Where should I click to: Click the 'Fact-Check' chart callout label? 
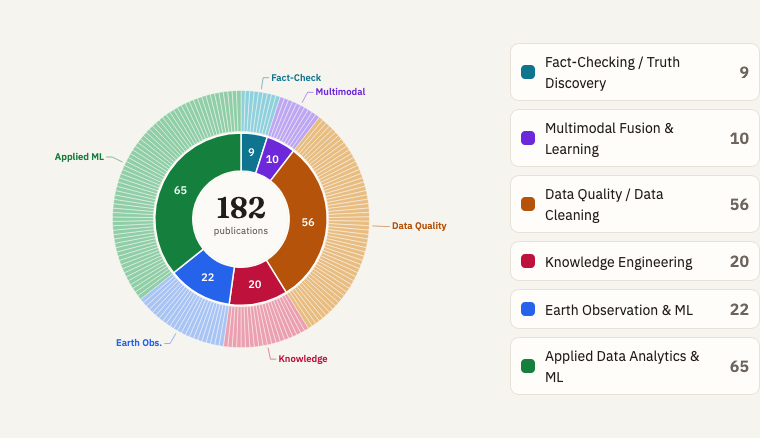click(296, 78)
